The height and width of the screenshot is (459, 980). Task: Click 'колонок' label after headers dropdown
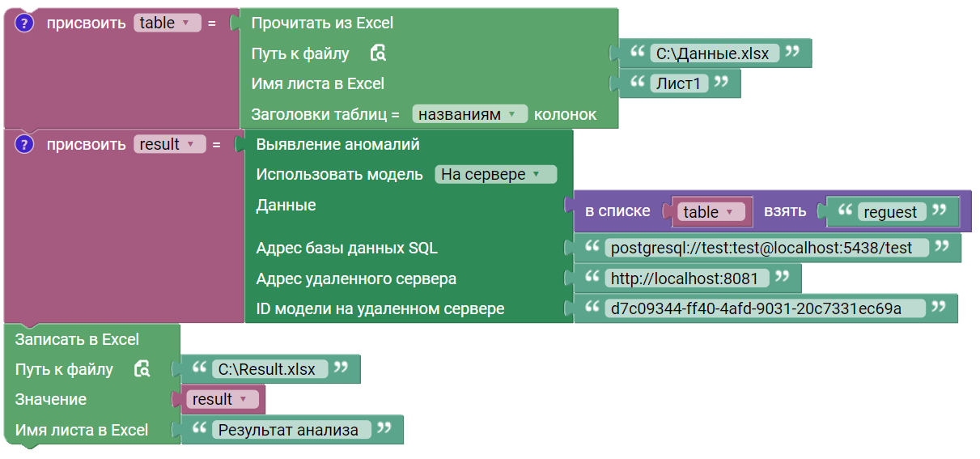[566, 114]
